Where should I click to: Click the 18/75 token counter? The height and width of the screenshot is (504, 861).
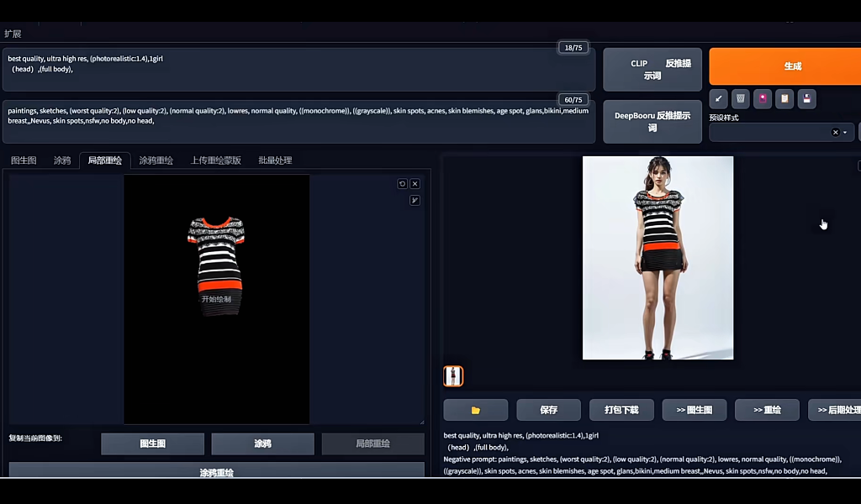click(573, 48)
